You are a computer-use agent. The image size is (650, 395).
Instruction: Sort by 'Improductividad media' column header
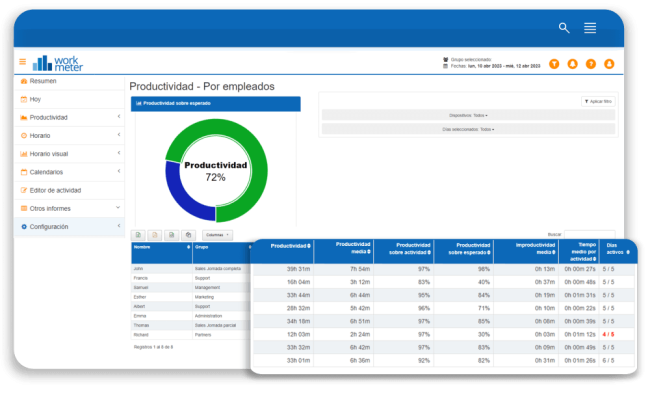tap(526, 251)
